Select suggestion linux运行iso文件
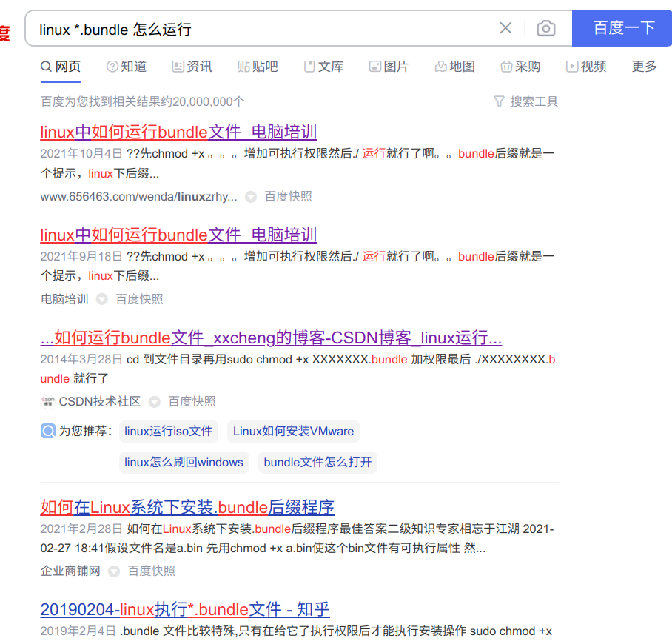Image resolution: width=672 pixels, height=644 pixels. [169, 432]
